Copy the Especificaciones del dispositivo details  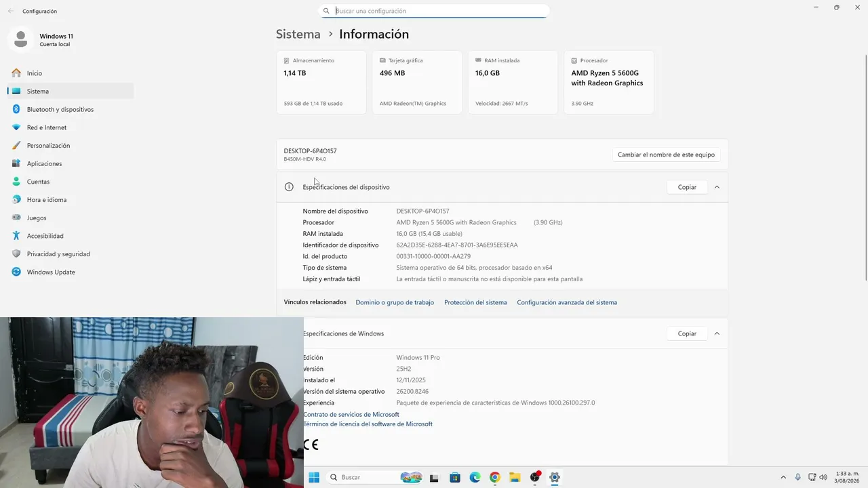(x=687, y=187)
